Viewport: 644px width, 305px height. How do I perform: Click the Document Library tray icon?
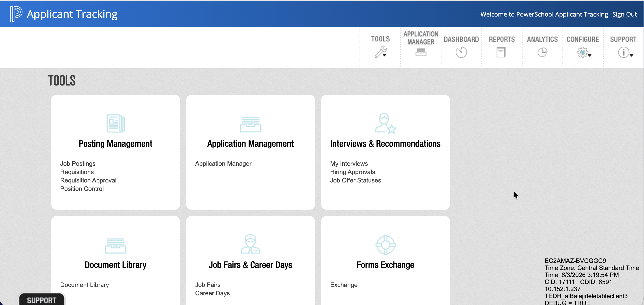click(x=116, y=246)
